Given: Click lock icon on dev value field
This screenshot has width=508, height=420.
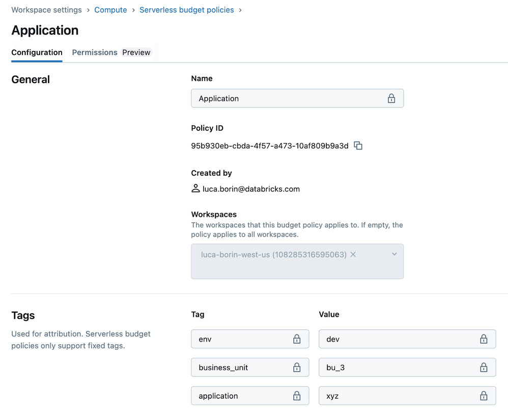Looking at the screenshot, I should coord(484,339).
